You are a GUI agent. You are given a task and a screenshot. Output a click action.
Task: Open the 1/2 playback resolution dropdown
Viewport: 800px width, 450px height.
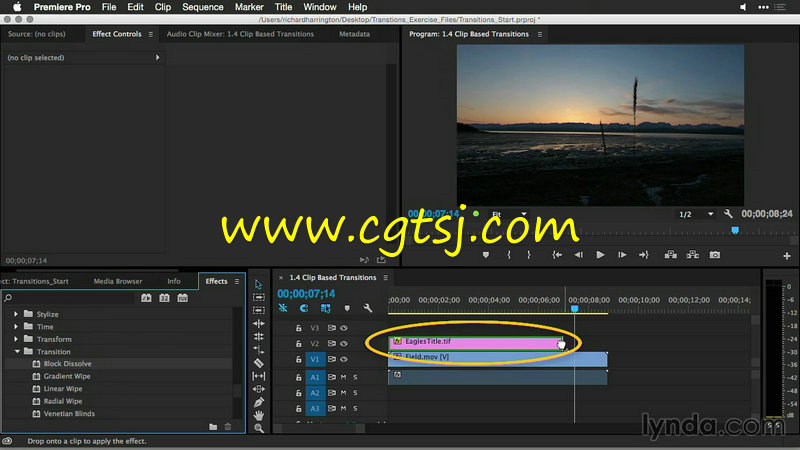695,214
